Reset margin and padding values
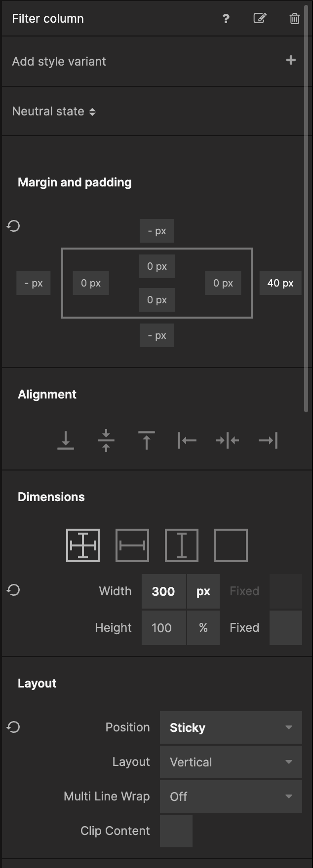 tap(13, 226)
